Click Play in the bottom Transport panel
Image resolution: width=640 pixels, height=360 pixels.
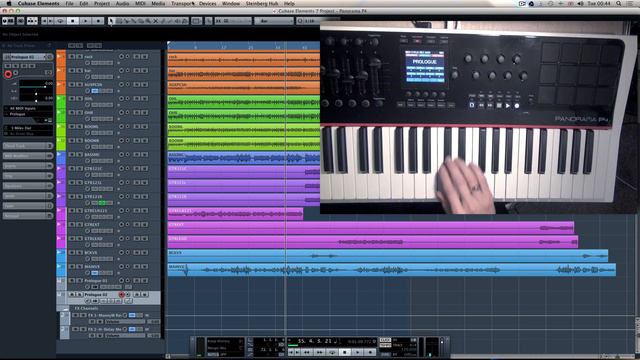point(358,352)
